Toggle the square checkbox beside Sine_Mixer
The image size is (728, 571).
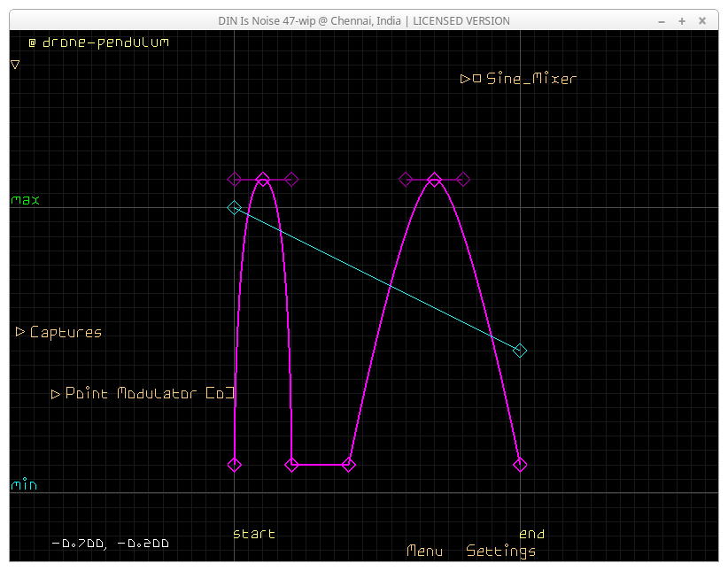pos(477,79)
